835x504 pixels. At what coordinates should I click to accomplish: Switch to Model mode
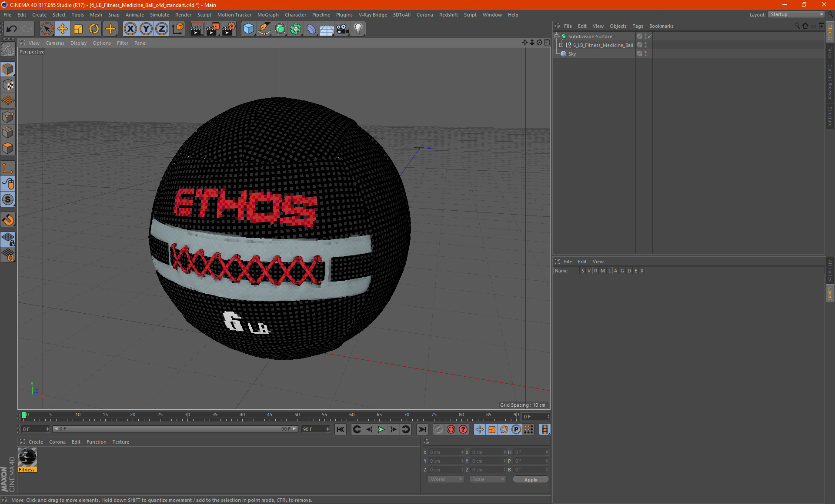(x=8, y=70)
